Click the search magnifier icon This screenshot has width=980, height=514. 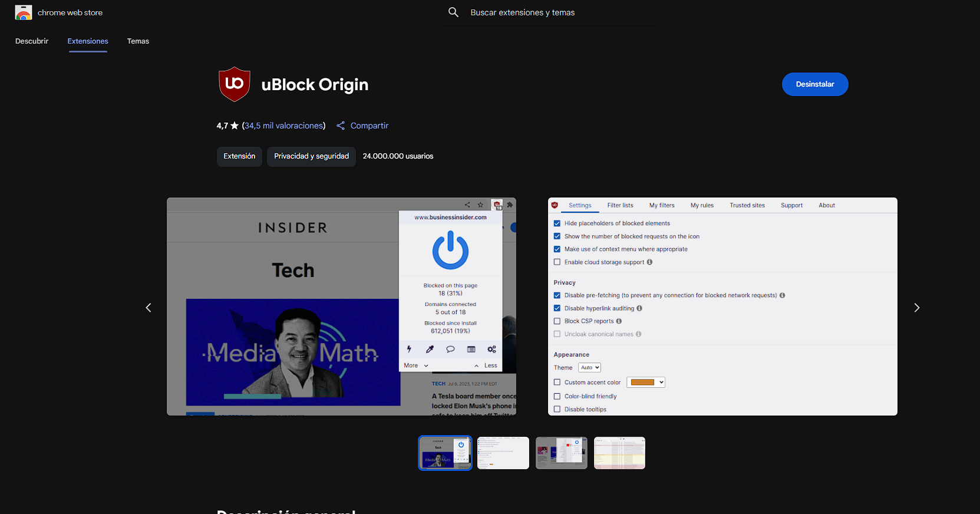[x=453, y=12]
